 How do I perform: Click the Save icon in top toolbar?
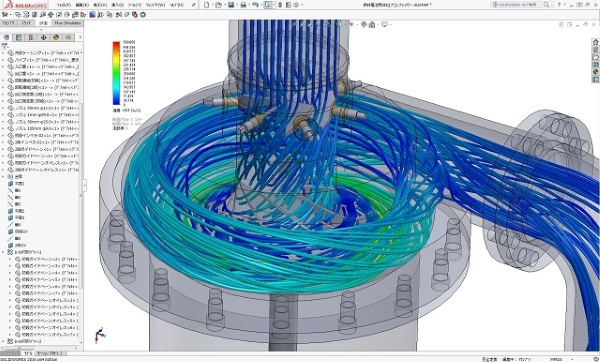[231, 5]
